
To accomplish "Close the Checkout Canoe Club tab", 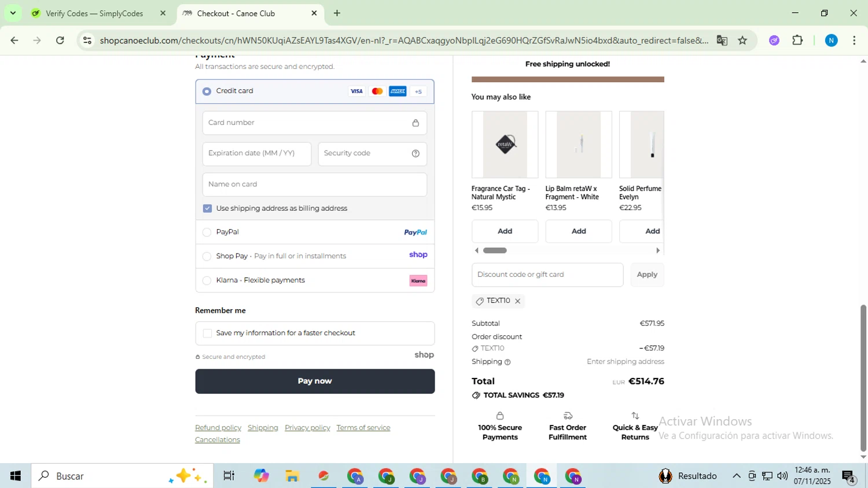I will point(314,13).
